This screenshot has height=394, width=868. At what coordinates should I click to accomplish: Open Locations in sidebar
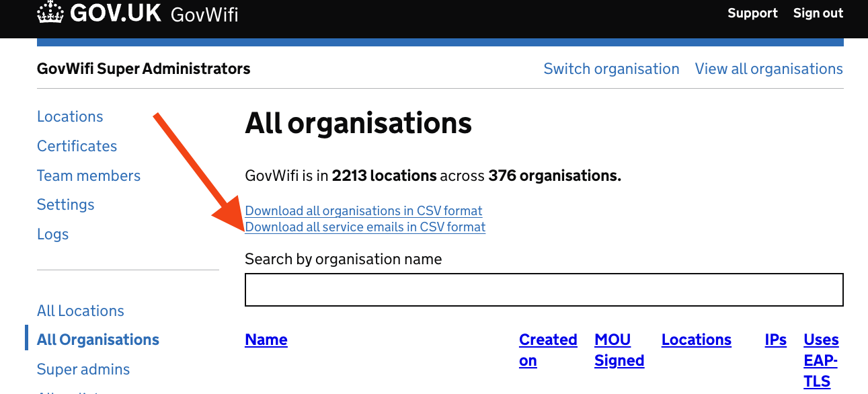tap(70, 116)
